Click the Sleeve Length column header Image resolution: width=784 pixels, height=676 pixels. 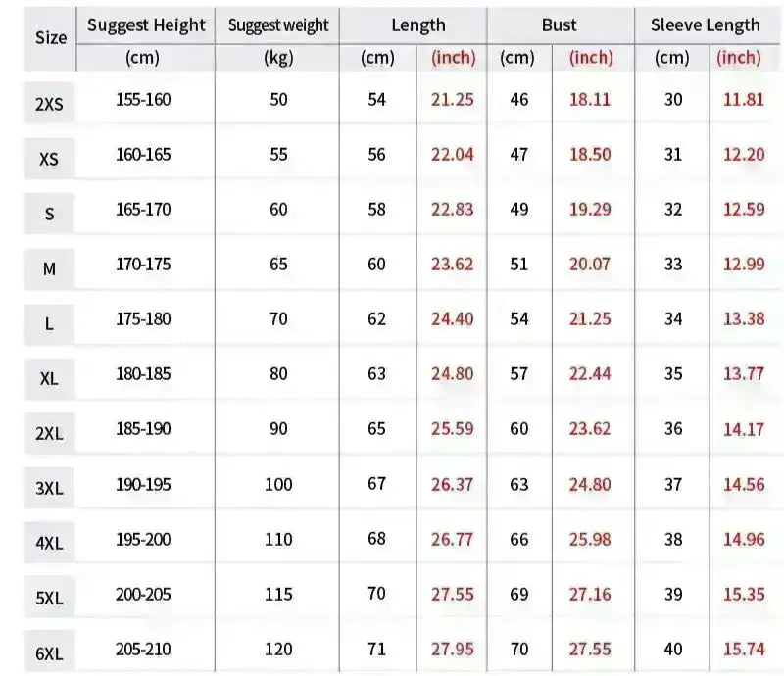705,25
